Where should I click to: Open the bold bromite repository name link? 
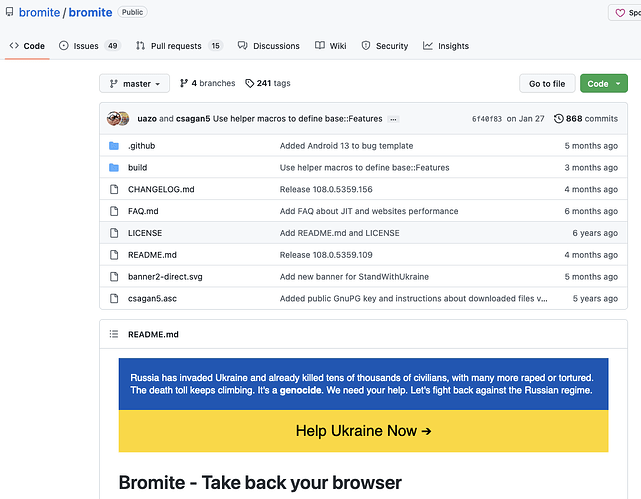click(x=90, y=12)
